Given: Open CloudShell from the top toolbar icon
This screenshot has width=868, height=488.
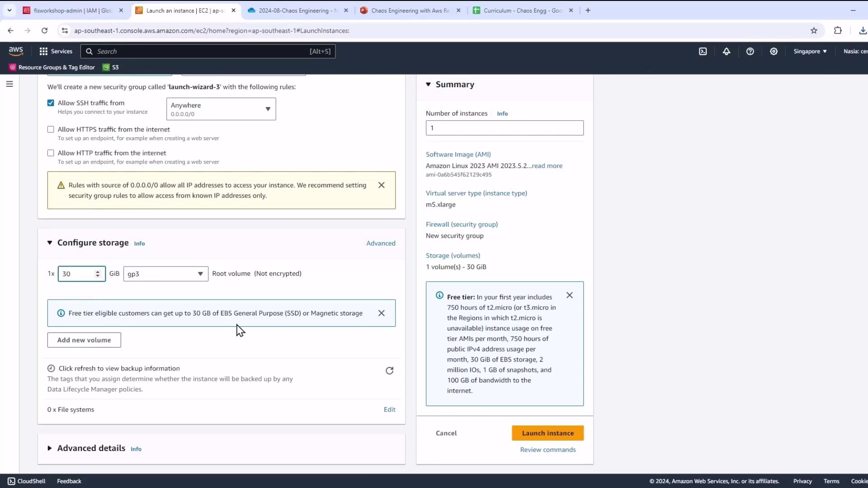Looking at the screenshot, I should click(x=703, y=52).
